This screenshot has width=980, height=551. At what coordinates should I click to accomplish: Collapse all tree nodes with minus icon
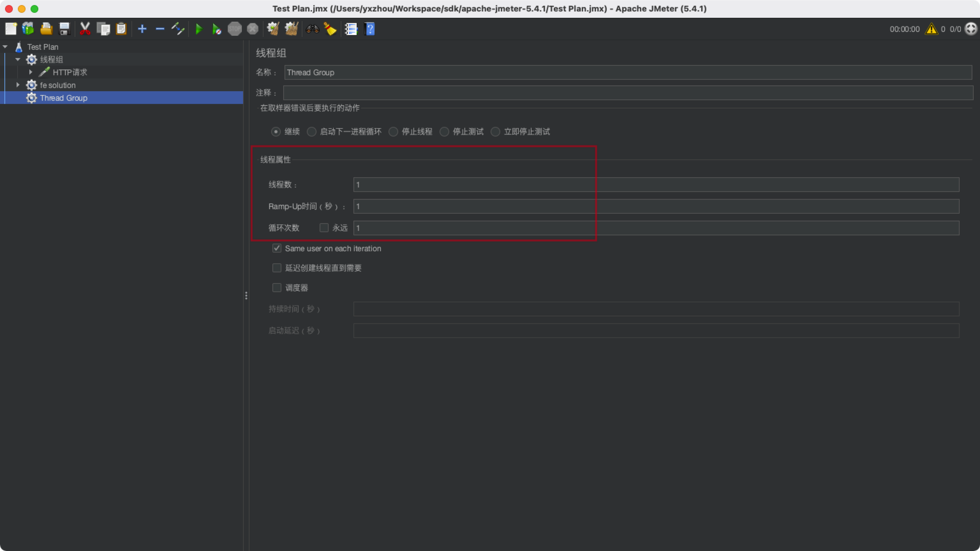click(160, 29)
